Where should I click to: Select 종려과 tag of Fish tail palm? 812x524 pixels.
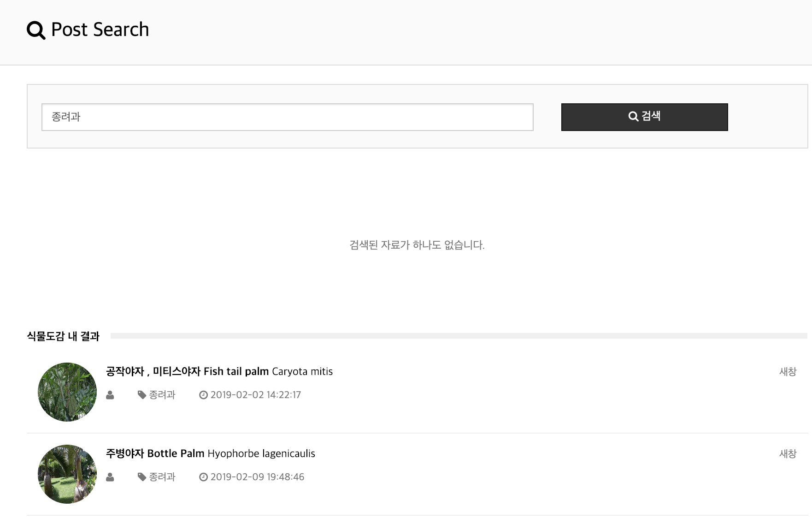(x=162, y=395)
